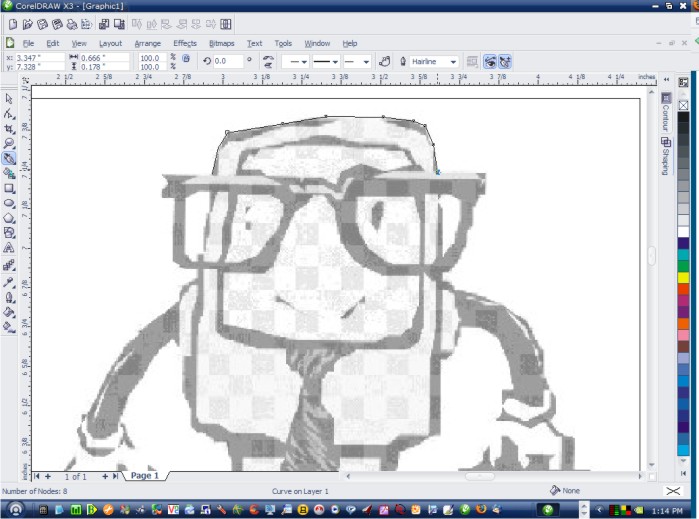699x519 pixels.
Task: Click the 1:14 PM system clock
Action: pyautogui.click(x=667, y=511)
